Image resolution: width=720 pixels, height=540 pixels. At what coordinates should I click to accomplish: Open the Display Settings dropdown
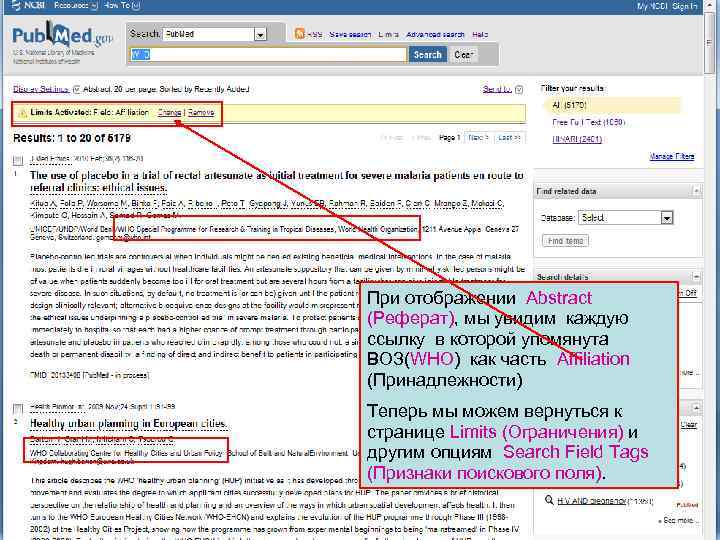(x=46, y=89)
